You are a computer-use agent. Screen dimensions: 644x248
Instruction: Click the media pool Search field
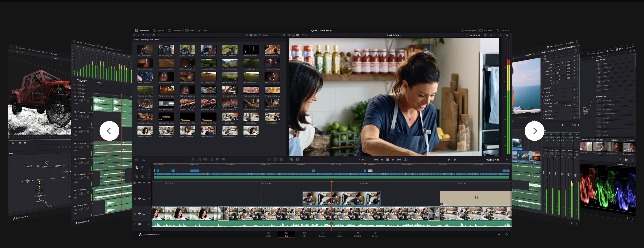(271, 35)
